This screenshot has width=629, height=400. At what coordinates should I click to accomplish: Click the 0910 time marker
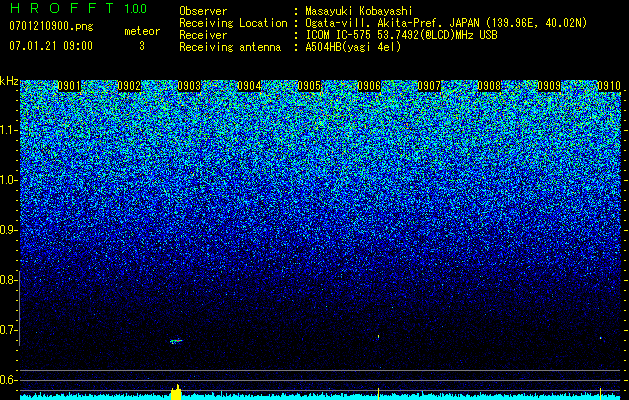click(609, 86)
